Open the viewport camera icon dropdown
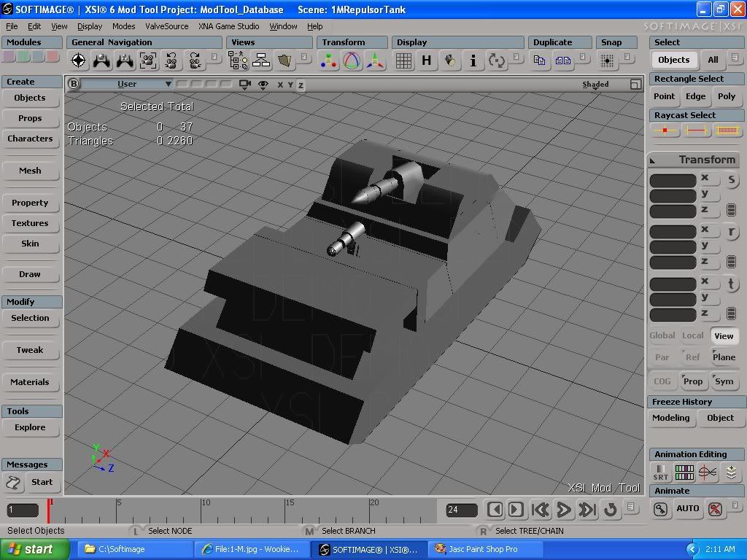 click(245, 85)
